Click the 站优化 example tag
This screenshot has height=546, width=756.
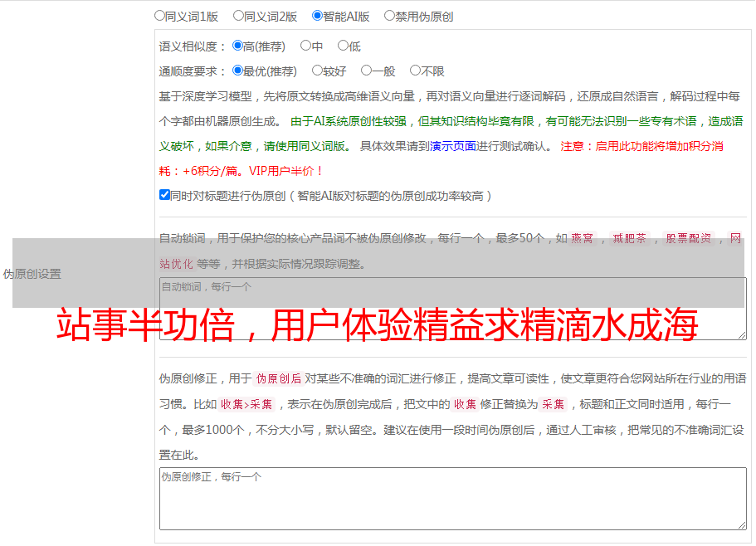click(177, 264)
